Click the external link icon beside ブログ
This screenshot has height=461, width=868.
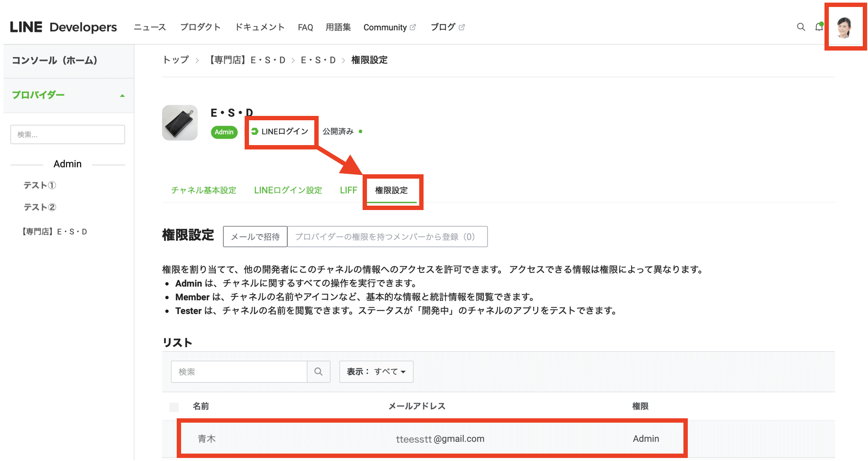point(461,26)
